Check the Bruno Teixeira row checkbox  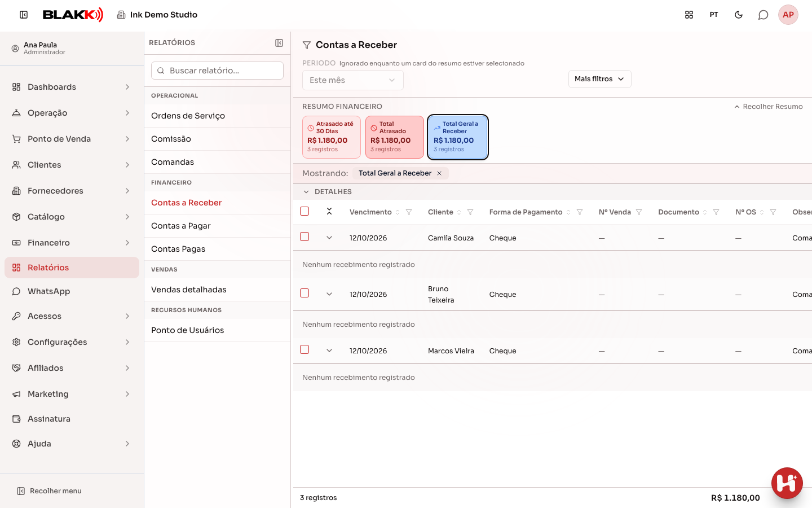pos(304,293)
